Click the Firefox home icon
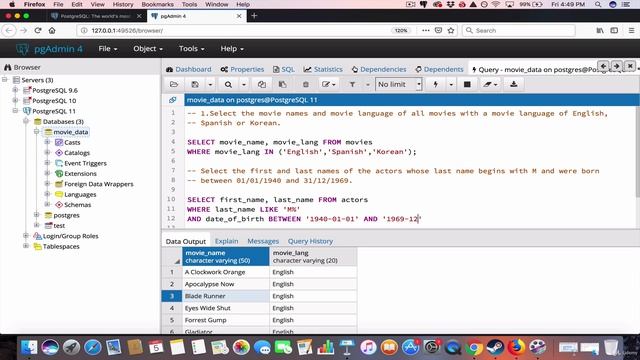The width and height of the screenshot is (640, 360). click(52, 31)
